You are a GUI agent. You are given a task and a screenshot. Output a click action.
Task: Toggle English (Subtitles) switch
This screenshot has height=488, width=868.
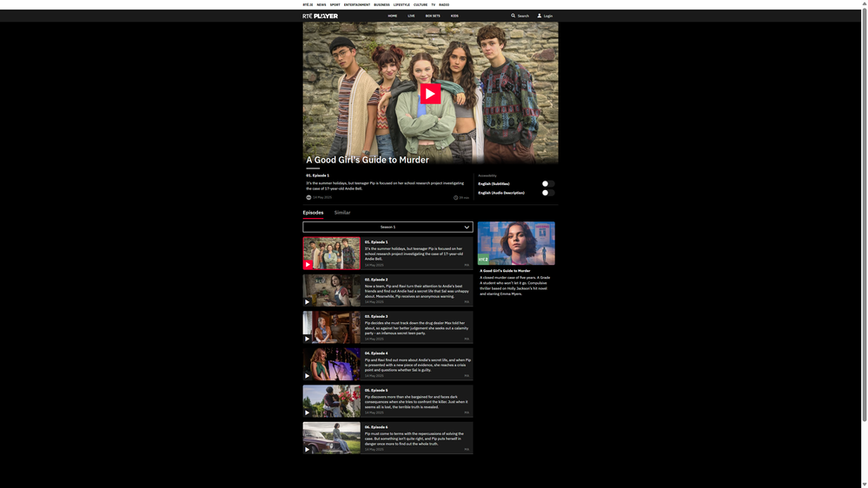[548, 184]
